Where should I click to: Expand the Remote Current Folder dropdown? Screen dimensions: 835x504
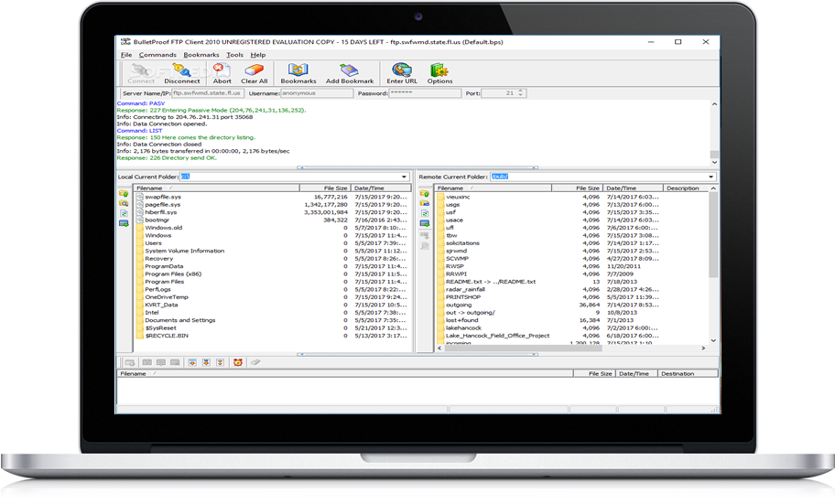click(x=710, y=177)
